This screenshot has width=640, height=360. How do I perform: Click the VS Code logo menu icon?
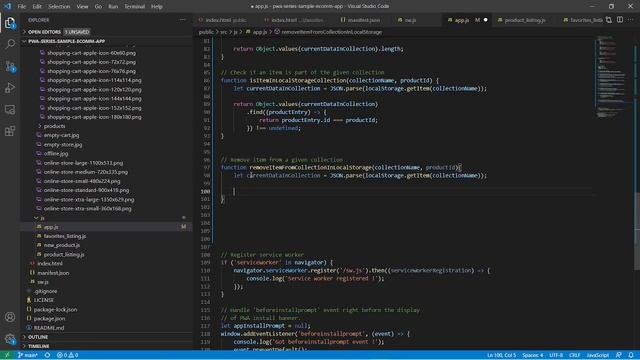(x=7, y=7)
